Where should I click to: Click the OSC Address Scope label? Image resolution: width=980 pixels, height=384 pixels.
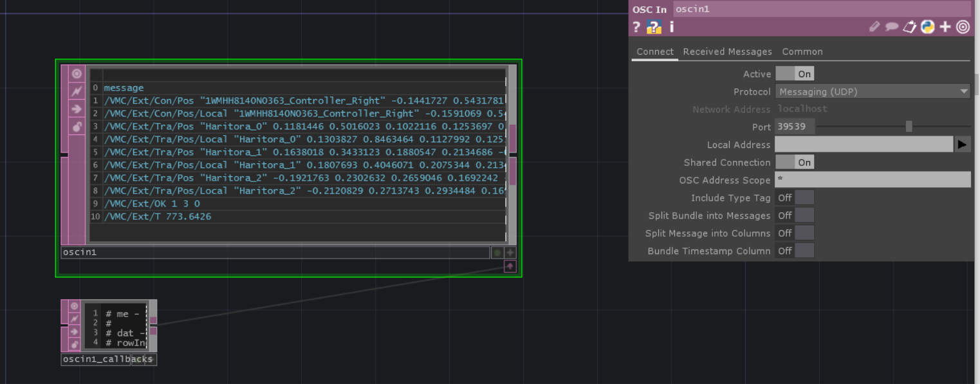click(x=725, y=181)
